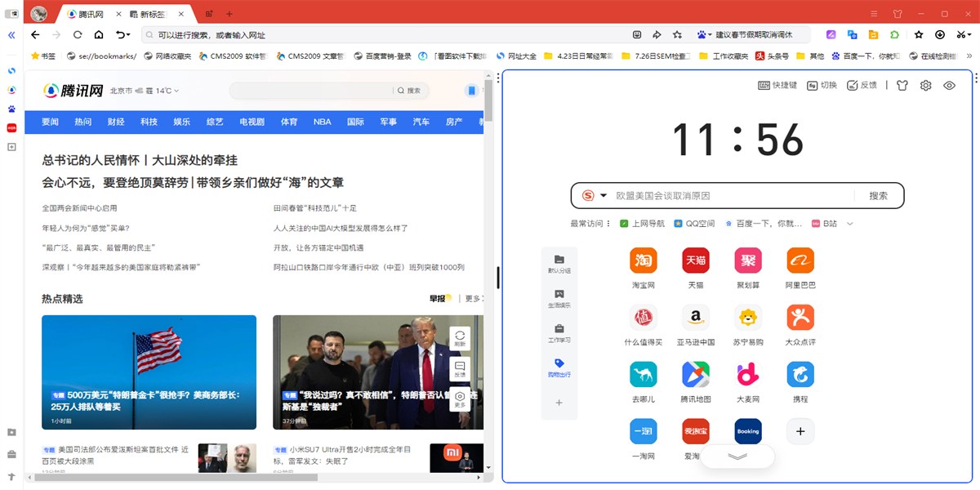Screen dimensions: 980x490
Task: Open the undo-close tab dropdown arrow
Action: tap(128, 35)
